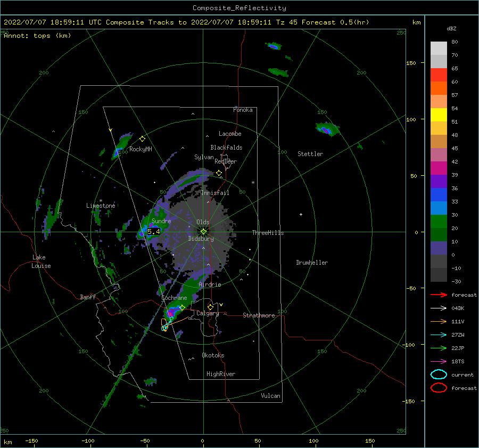Click the yellow diamond marker at radar center near Olds
479x448 pixels.
tap(203, 232)
